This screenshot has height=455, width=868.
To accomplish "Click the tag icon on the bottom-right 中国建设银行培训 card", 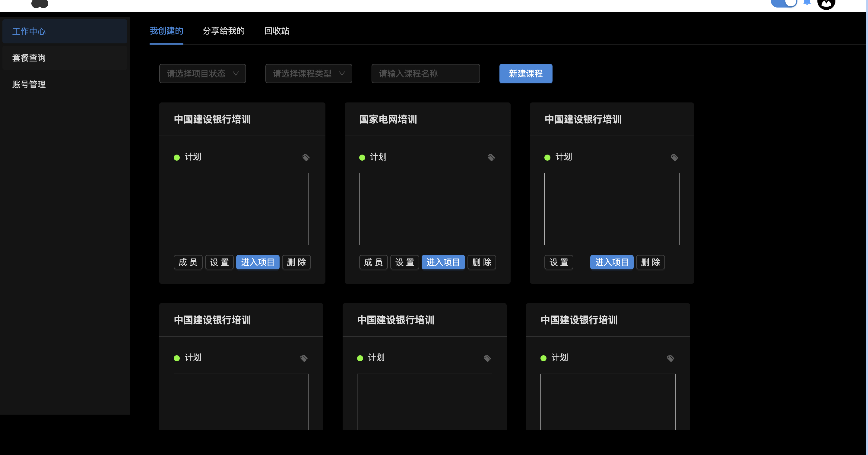I will pyautogui.click(x=670, y=358).
